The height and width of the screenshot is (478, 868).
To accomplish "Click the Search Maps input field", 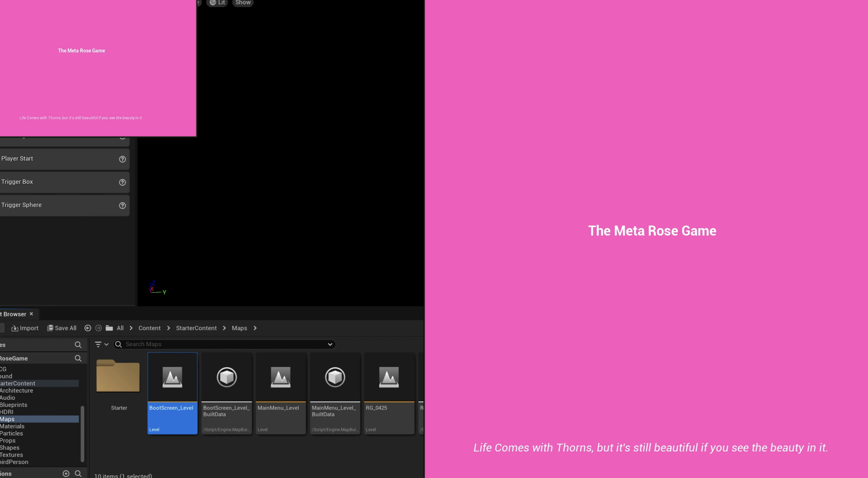I will pyautogui.click(x=224, y=344).
